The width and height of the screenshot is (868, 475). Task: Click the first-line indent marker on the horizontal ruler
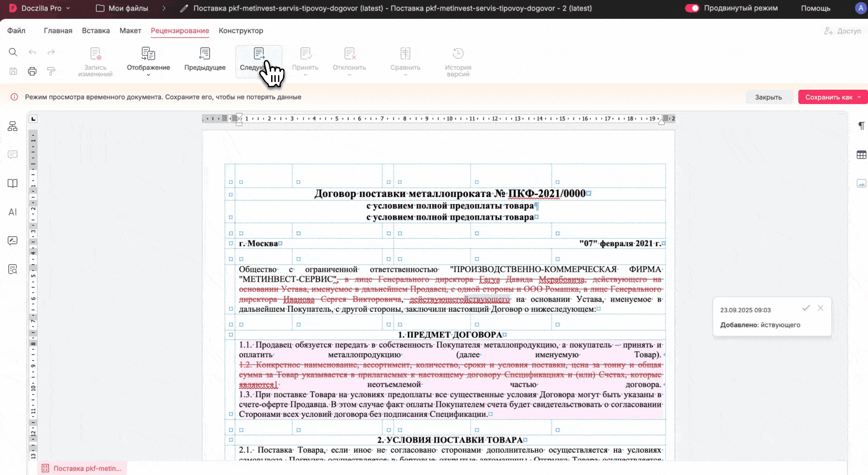239,116
